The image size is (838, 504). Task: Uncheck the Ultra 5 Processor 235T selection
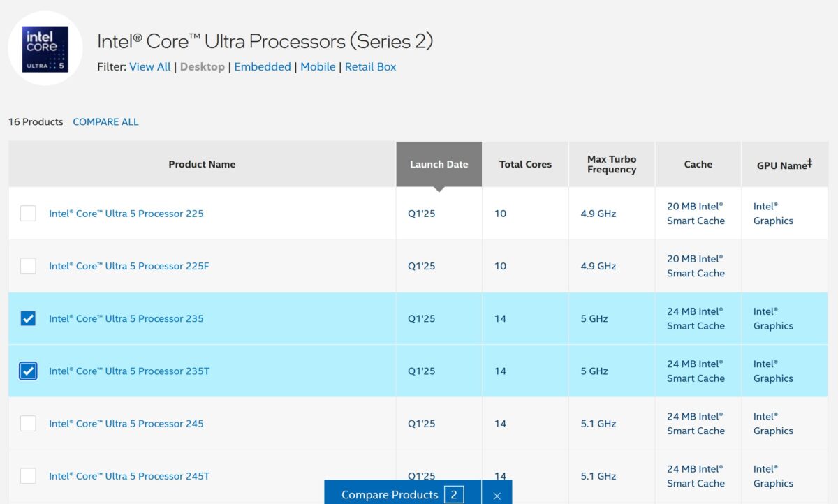point(28,371)
